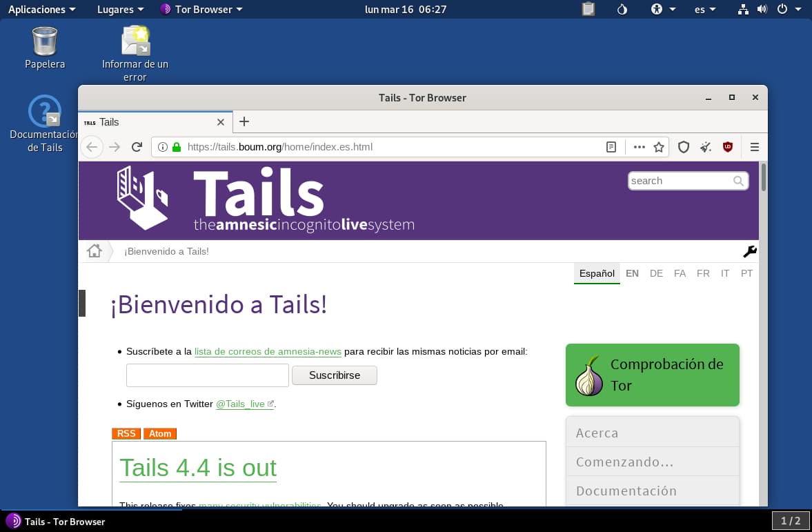
Task: Switch page language to DE
Action: click(656, 273)
